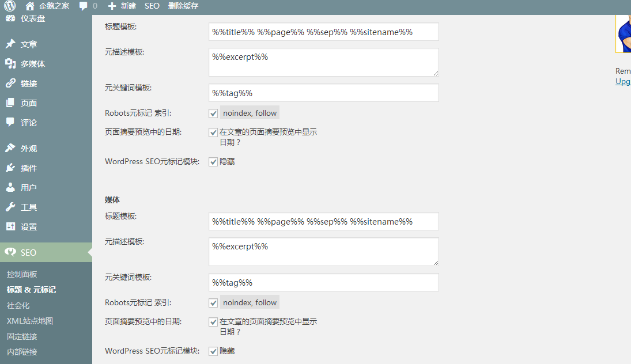Image resolution: width=631 pixels, height=364 pixels.
Task: Click the 页面 pages icon
Action: tap(10, 103)
